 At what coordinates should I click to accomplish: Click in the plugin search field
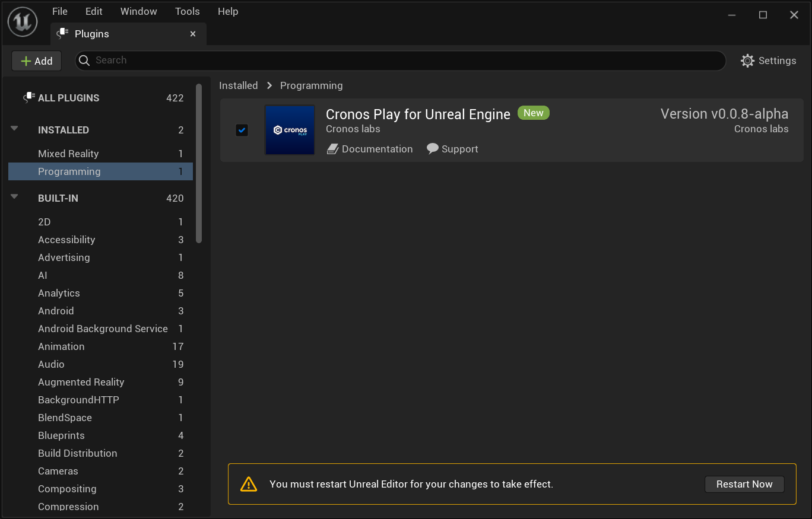(404, 61)
